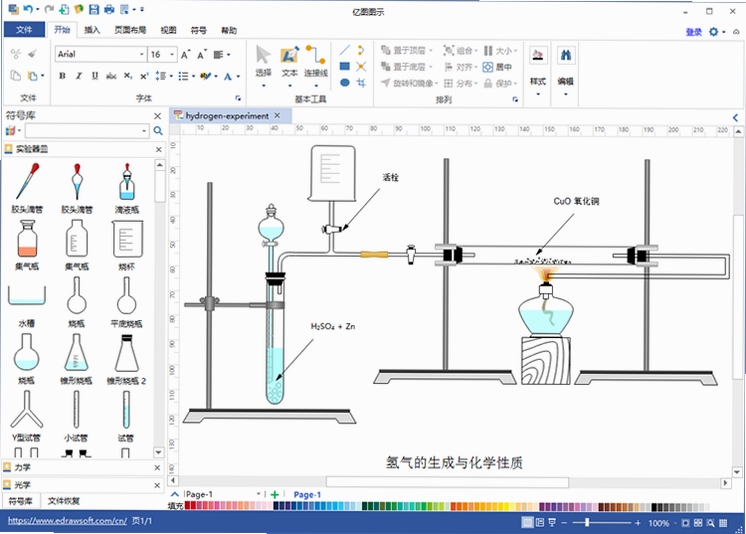746x534 pixels.
Task: Toggle strikethrough text formatting
Action: click(111, 76)
